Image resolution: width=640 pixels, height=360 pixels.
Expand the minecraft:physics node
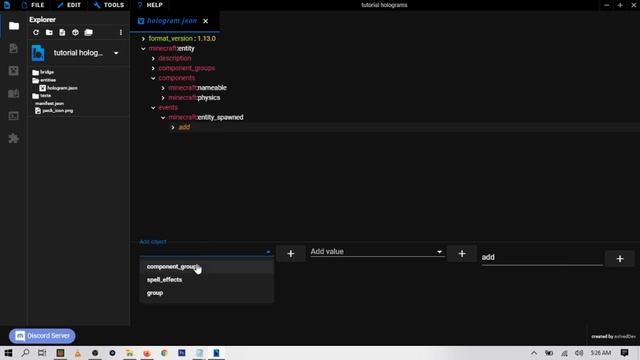(x=163, y=98)
